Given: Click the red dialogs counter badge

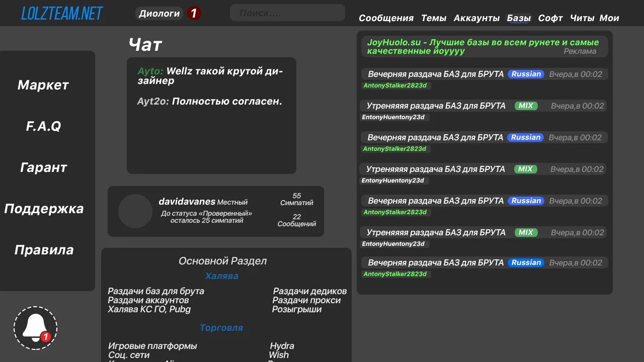Looking at the screenshot, I should tap(194, 14).
